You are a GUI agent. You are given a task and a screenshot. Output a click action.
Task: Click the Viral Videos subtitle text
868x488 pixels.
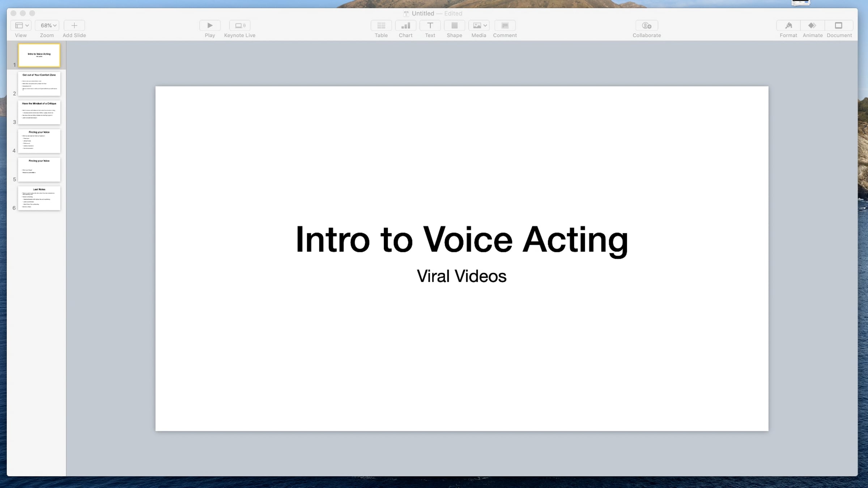[461, 276]
